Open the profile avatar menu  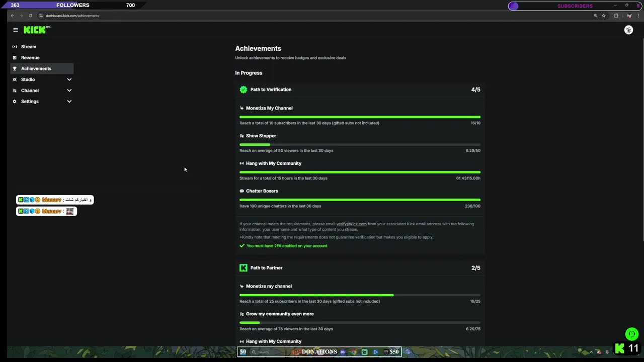(628, 30)
